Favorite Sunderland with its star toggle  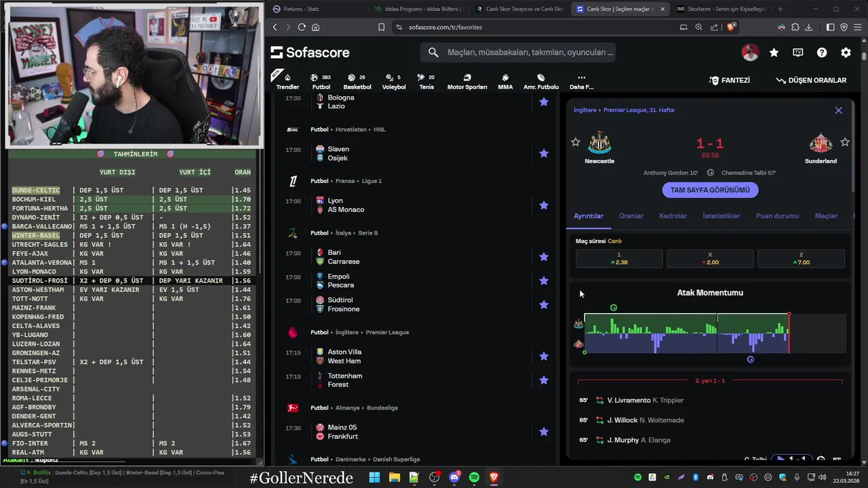(x=845, y=142)
